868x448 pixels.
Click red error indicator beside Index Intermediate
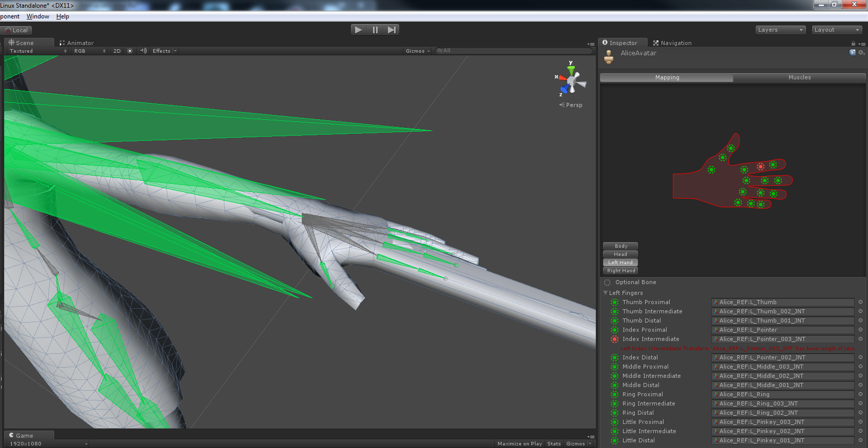coord(615,339)
